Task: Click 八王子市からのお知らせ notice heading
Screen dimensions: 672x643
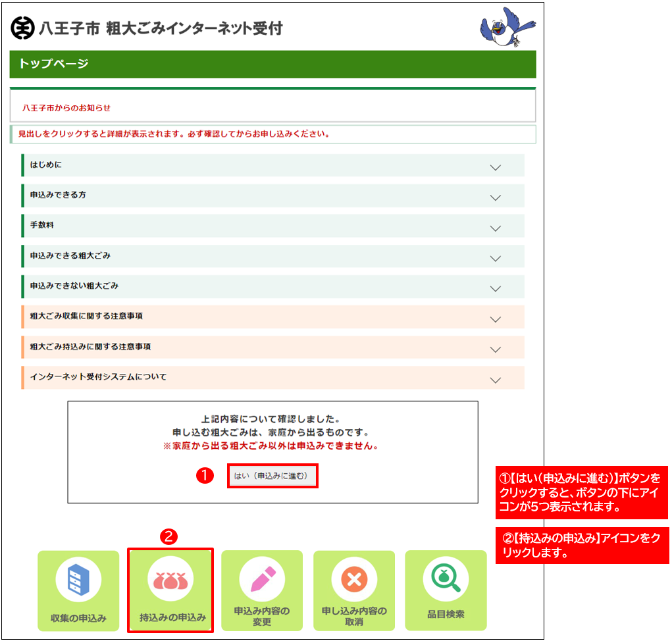Action: coord(66,107)
